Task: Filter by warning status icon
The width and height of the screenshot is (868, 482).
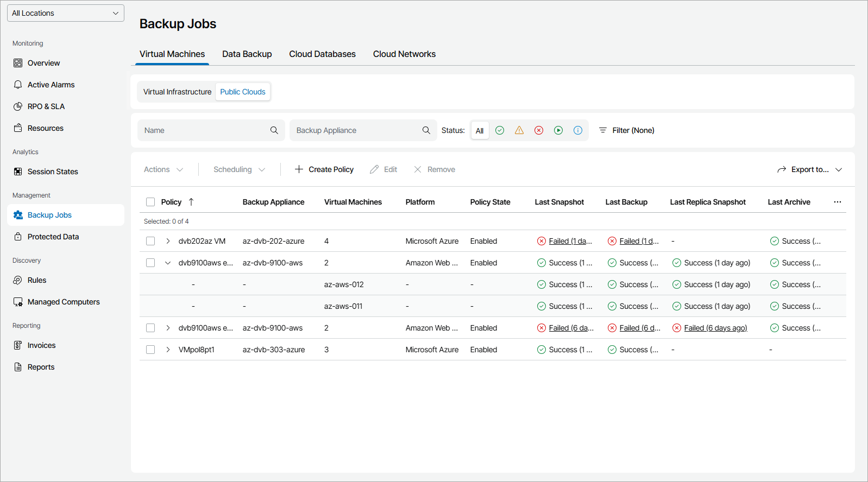Action: pos(519,130)
